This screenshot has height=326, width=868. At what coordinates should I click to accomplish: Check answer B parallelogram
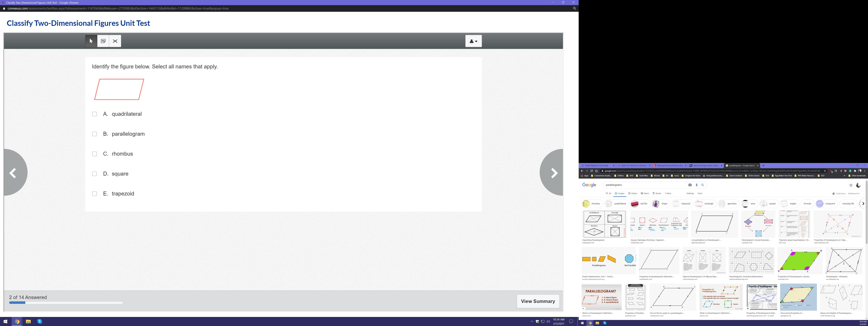click(x=95, y=134)
